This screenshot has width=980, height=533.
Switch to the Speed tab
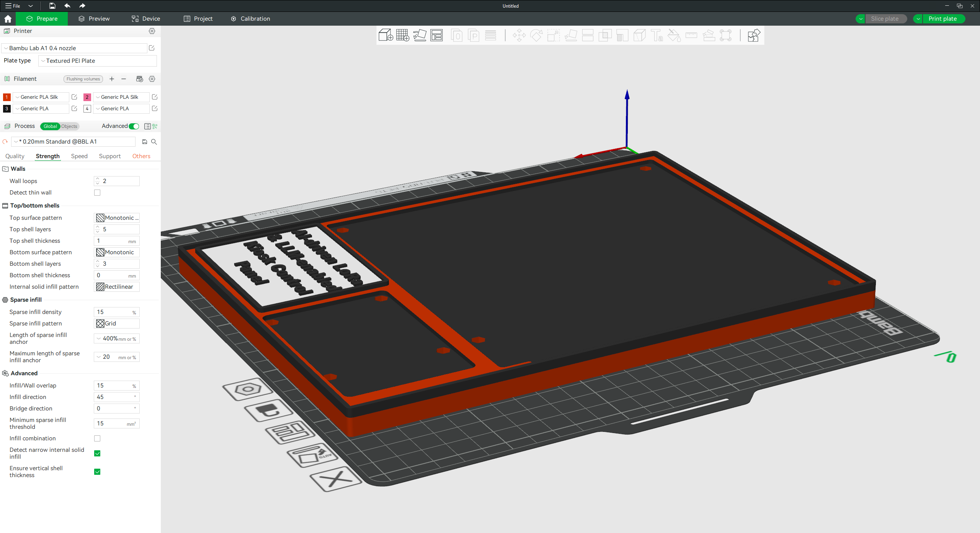point(79,156)
